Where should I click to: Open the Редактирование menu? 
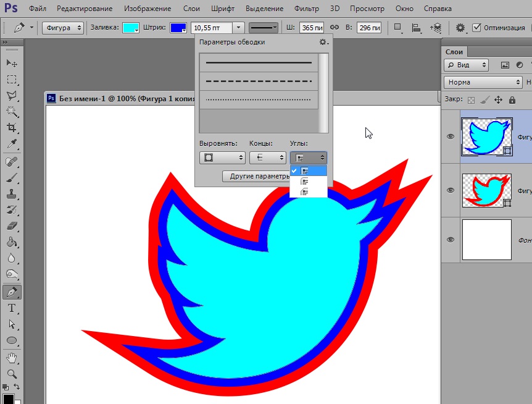[85, 9]
